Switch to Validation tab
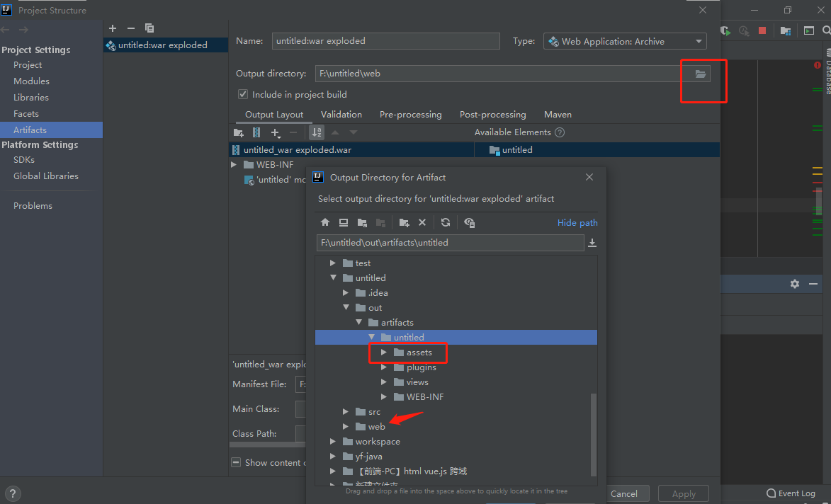This screenshot has width=831, height=504. 341,115
